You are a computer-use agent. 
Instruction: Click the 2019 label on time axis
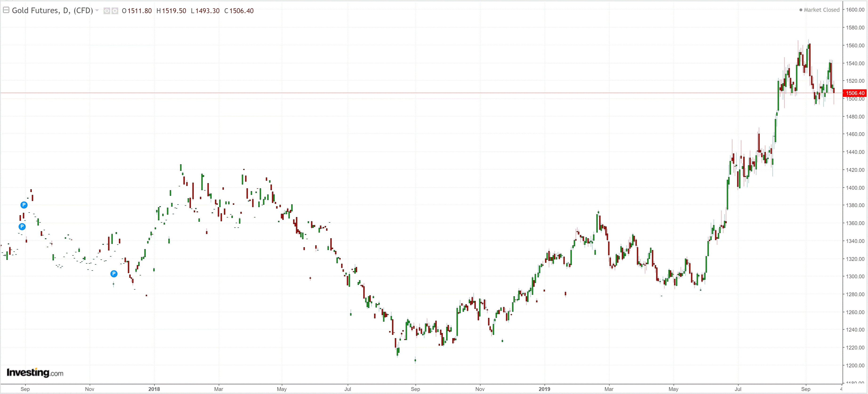click(544, 389)
